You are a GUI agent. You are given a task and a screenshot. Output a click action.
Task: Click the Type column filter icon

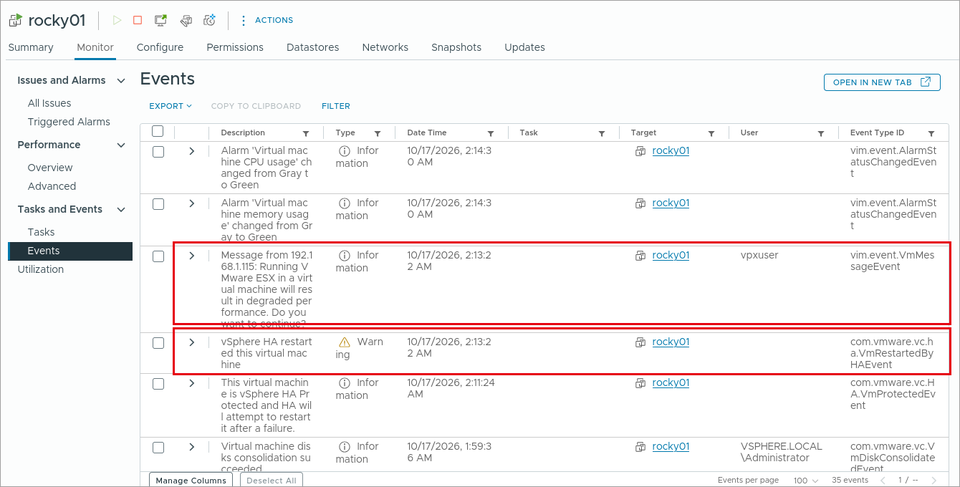tap(378, 133)
